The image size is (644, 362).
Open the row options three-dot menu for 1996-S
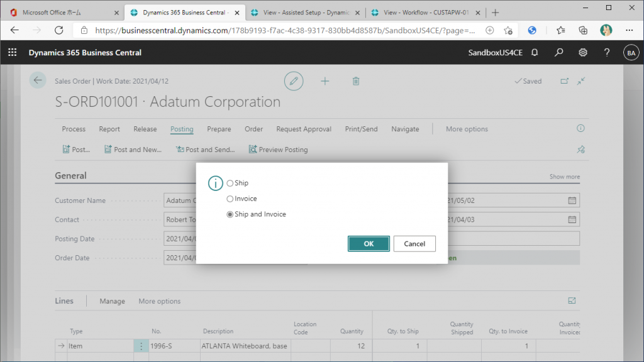pyautogui.click(x=141, y=346)
